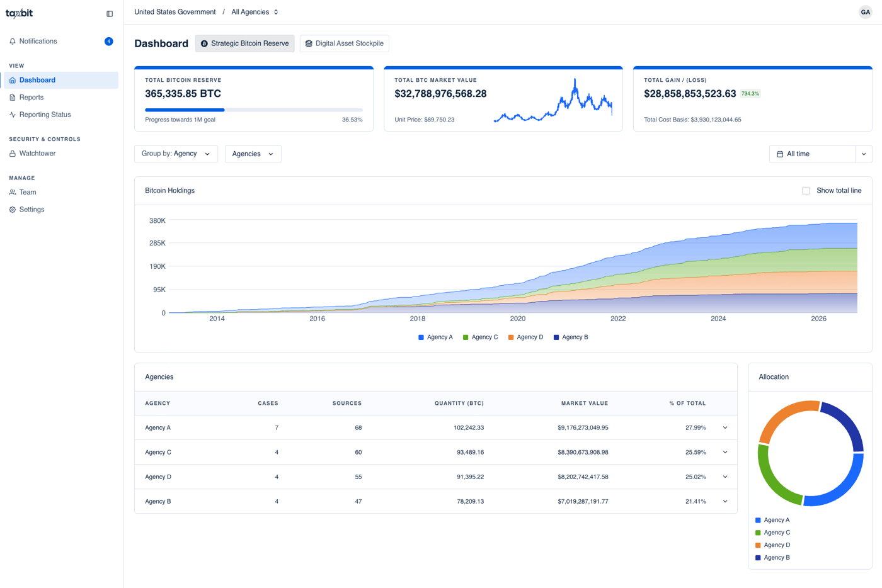This screenshot has width=882, height=588.
Task: Open the All time date range dropdown
Action: coord(820,154)
